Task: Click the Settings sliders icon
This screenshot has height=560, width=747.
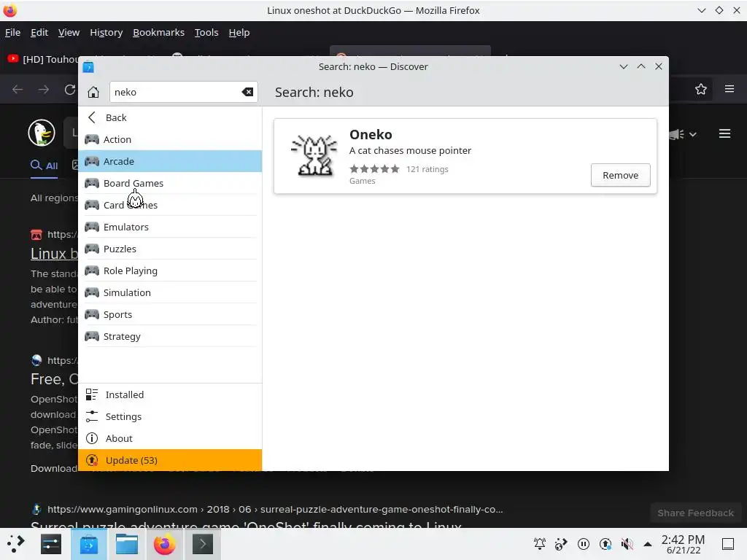Action: click(x=91, y=416)
